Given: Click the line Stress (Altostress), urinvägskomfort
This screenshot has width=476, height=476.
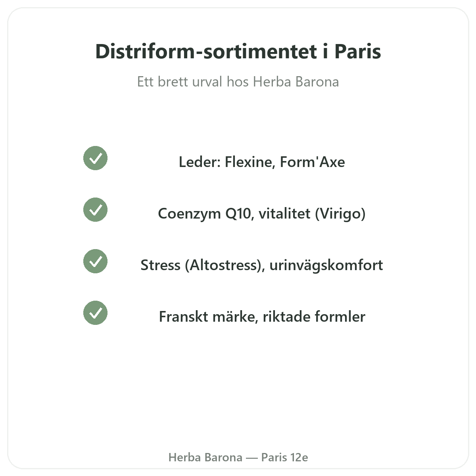Looking at the screenshot, I should 262,265.
